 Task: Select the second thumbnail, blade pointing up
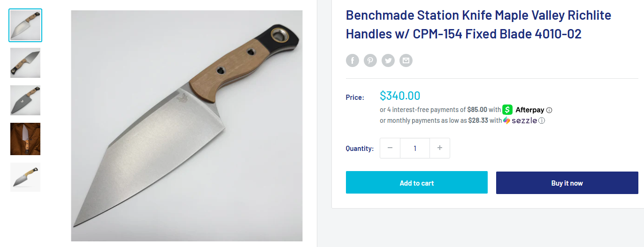pos(25,63)
